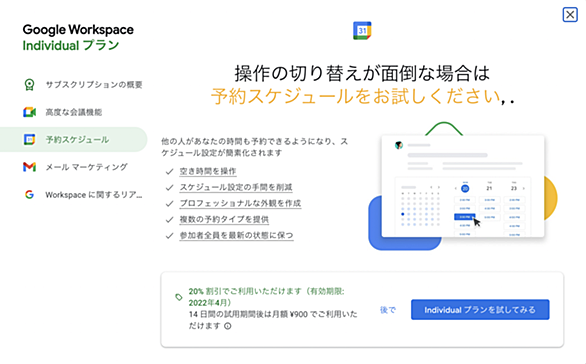Click the booking calendar illustration
The image size is (586, 364).
click(462, 186)
